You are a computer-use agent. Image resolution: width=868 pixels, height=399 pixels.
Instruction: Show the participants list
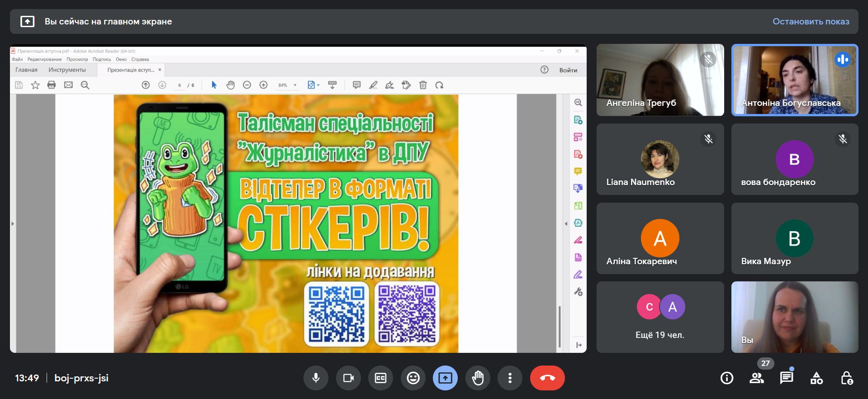[x=757, y=378]
